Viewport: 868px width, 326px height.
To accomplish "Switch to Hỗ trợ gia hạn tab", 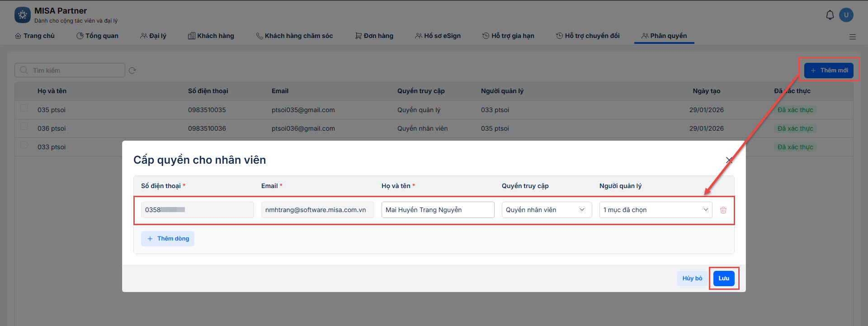I will (x=508, y=36).
